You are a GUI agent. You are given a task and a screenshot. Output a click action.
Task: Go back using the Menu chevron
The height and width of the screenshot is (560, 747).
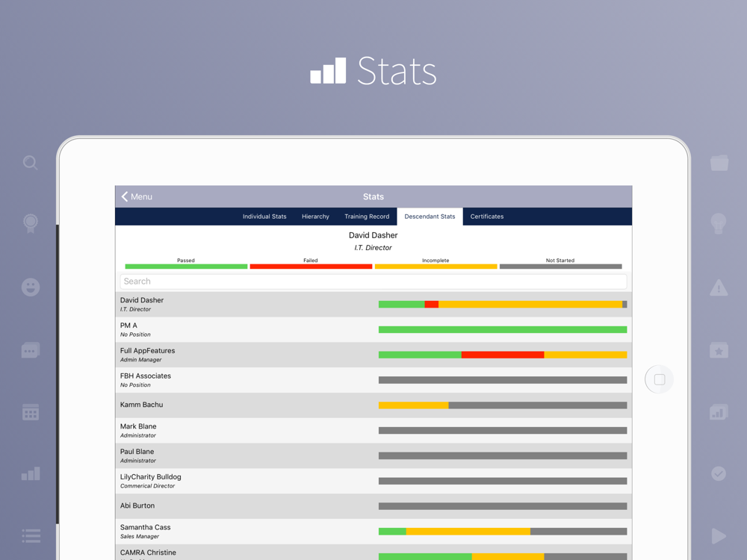pos(137,196)
